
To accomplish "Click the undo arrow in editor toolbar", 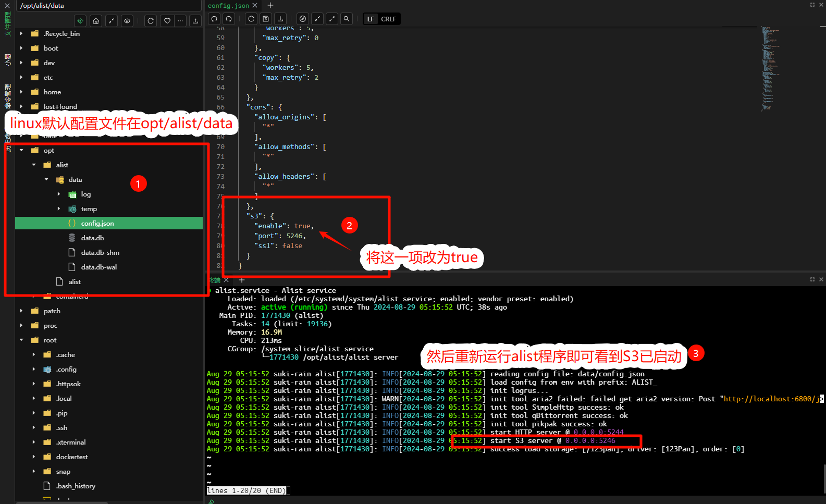I will click(x=214, y=19).
